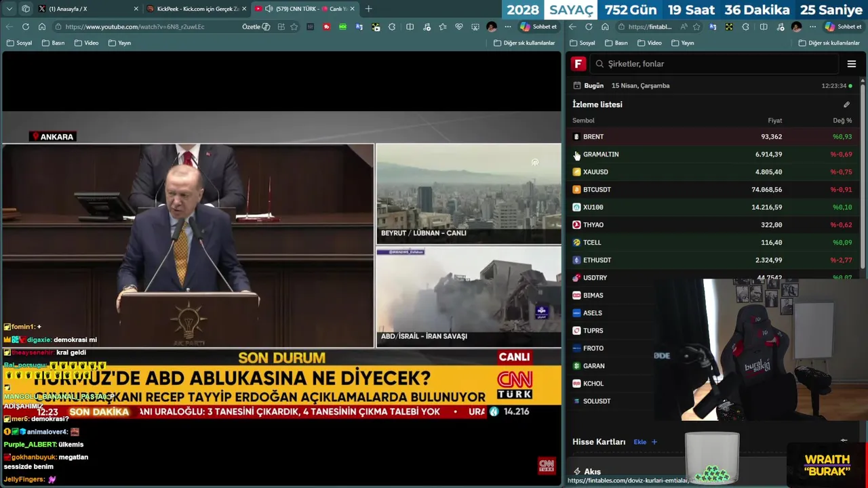Open left browser extensions puzzle icon
The height and width of the screenshot is (488, 868).
(392, 26)
